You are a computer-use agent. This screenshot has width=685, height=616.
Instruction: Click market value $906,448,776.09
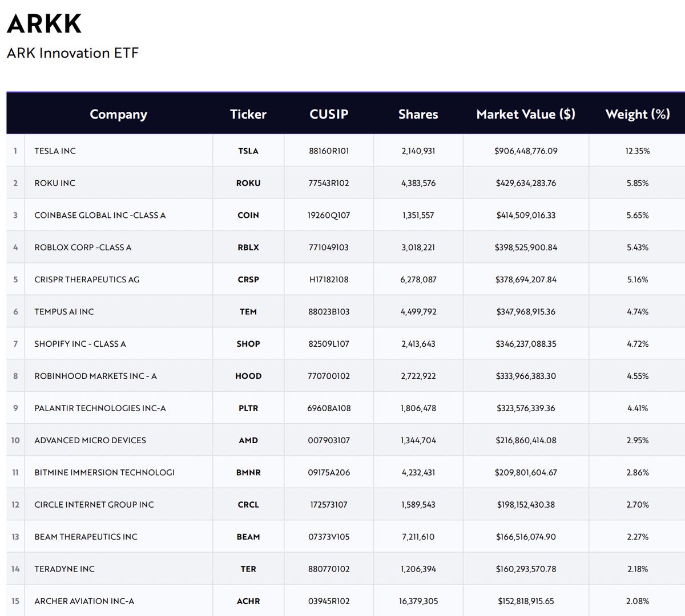pos(526,151)
